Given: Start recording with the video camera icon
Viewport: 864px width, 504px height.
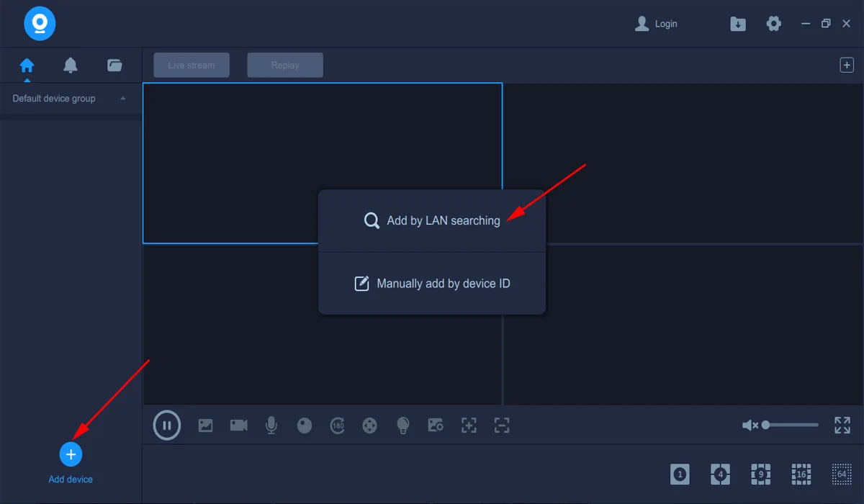Looking at the screenshot, I should tap(238, 426).
